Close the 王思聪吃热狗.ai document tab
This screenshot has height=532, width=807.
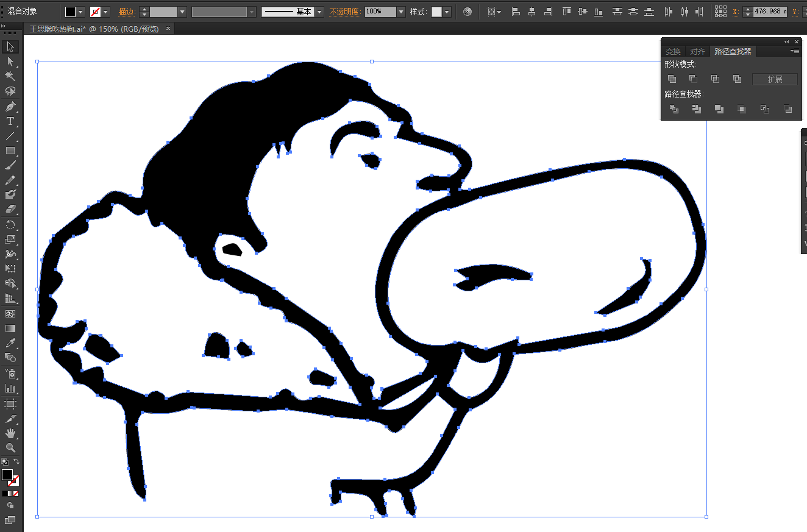[x=168, y=29]
